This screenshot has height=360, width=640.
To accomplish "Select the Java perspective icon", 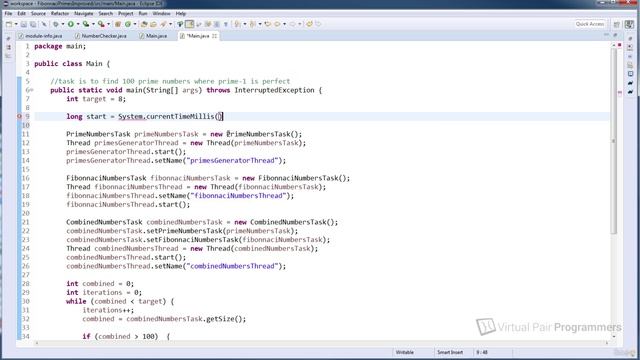I will 629,24.
